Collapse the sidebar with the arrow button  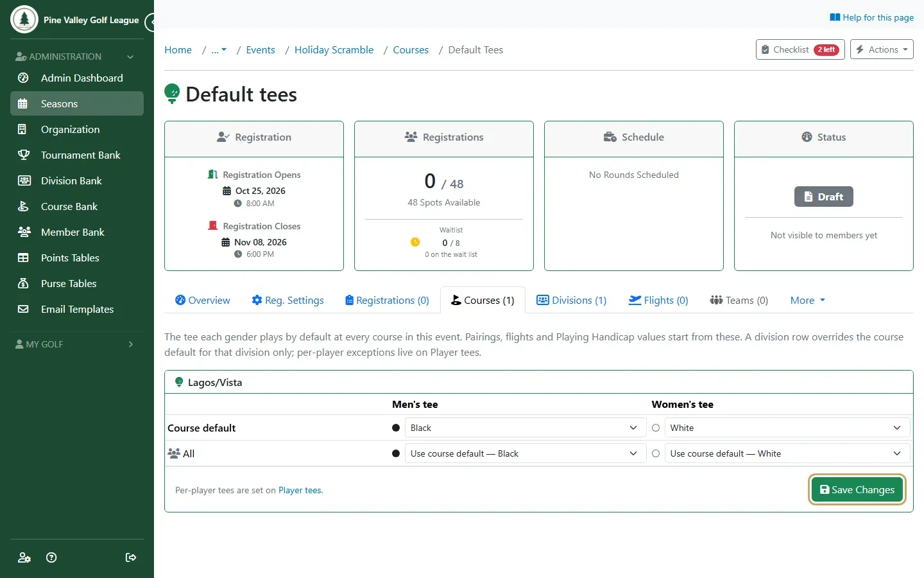click(150, 22)
